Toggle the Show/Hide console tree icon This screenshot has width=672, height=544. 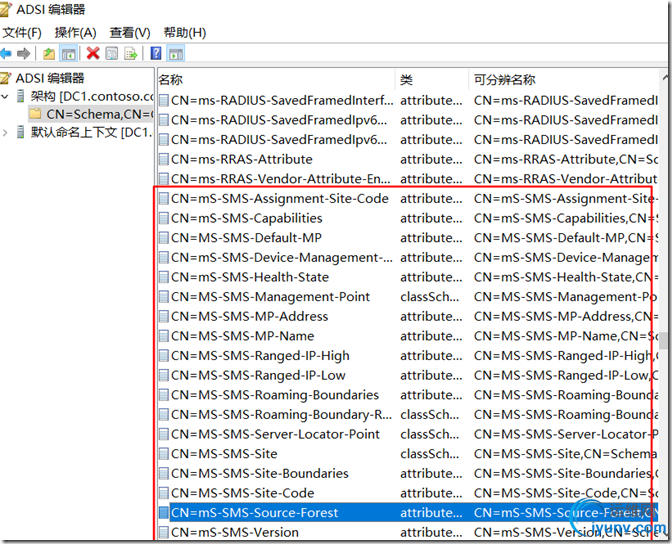(69, 54)
